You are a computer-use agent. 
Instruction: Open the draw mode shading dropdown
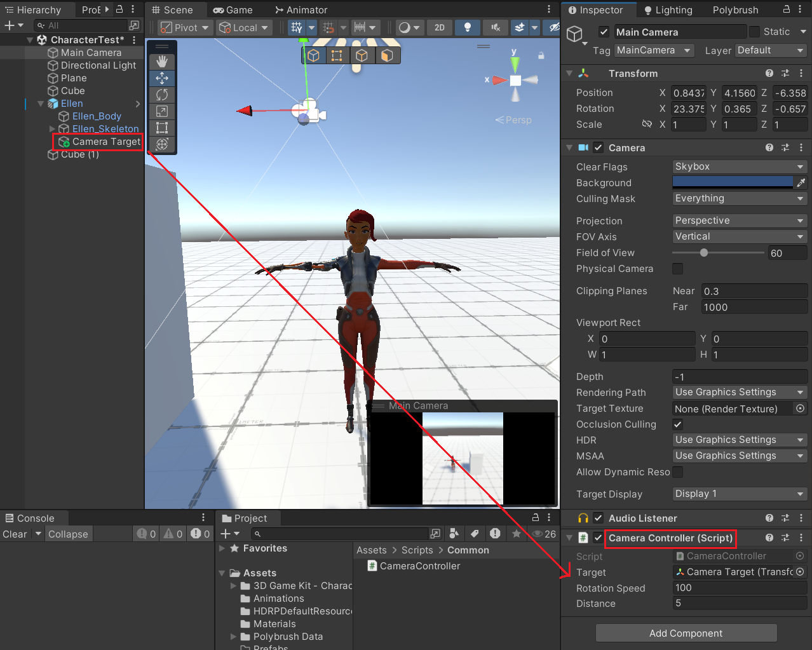[409, 27]
